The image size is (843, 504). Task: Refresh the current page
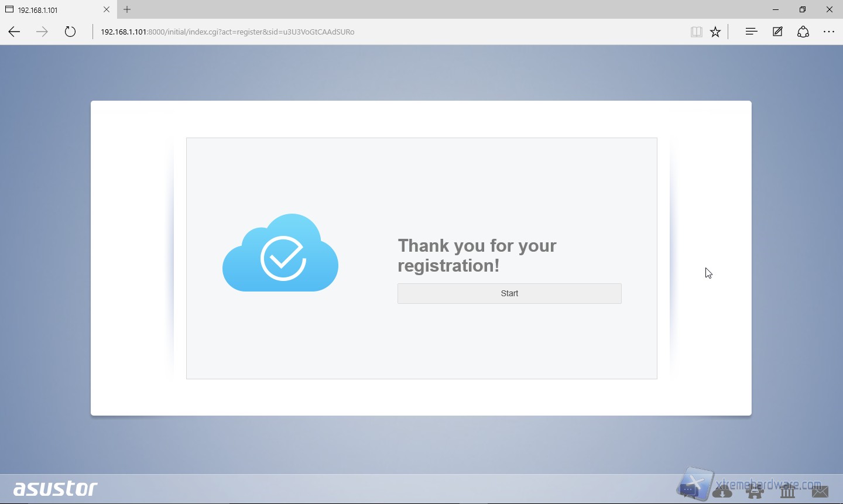point(70,32)
